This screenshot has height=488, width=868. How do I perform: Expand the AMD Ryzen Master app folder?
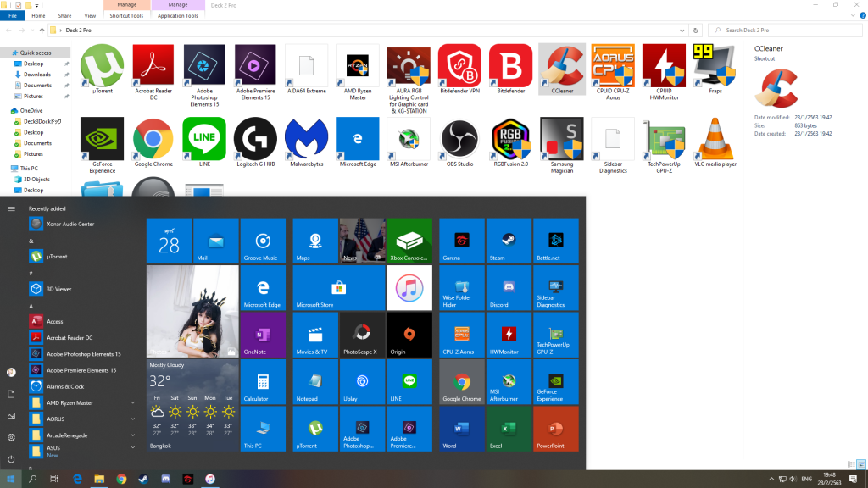point(133,402)
